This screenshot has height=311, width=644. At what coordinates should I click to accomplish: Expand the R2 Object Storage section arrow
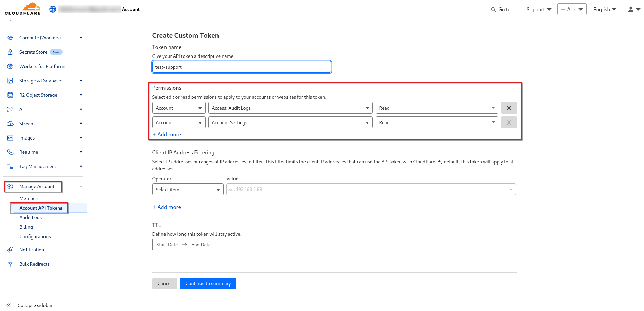pyautogui.click(x=81, y=95)
